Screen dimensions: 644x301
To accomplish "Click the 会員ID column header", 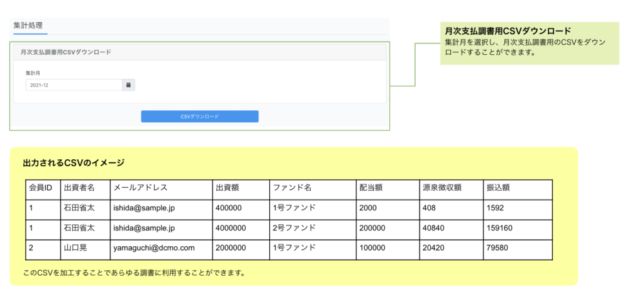I will (43, 188).
